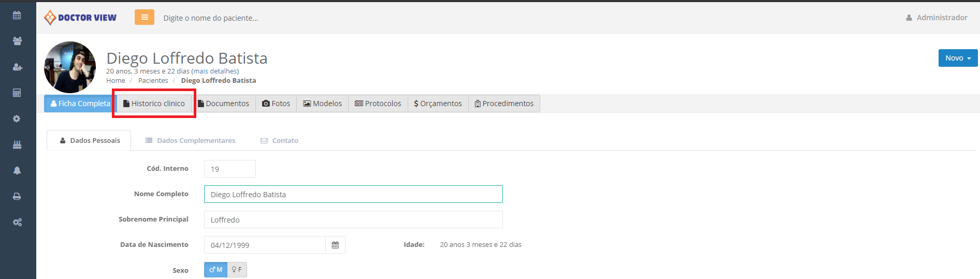Image resolution: width=980 pixels, height=279 pixels.
Task: Open the Administrador user menu
Action: click(936, 18)
